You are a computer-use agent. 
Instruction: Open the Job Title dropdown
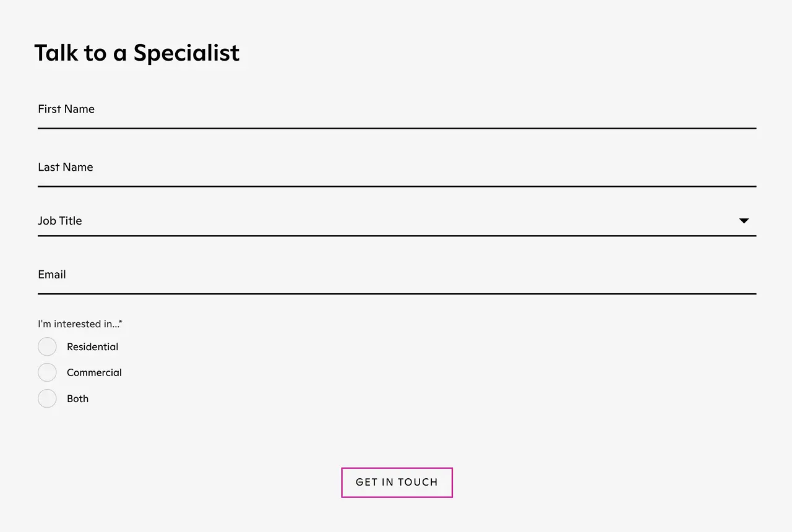pos(396,221)
